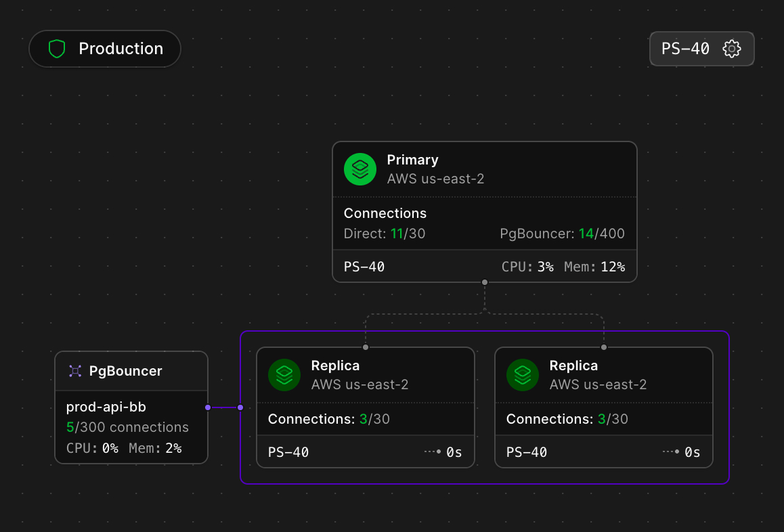Open settings via the PS-40 gear icon
This screenshot has width=784, height=532.
[732, 49]
